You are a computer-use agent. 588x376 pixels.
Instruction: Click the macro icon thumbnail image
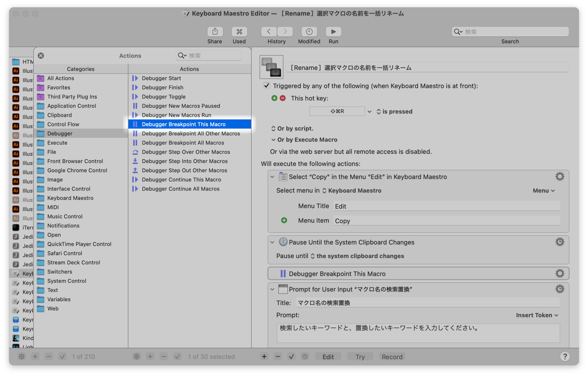(271, 67)
